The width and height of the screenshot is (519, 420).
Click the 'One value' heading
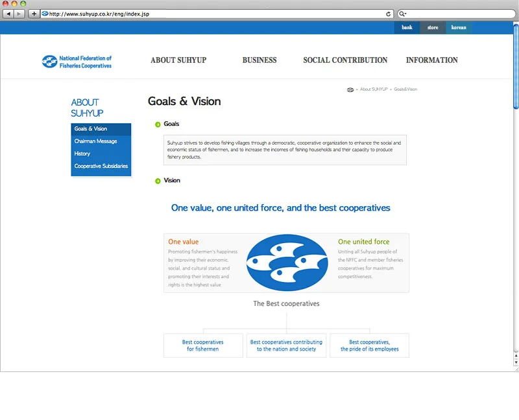pos(184,242)
